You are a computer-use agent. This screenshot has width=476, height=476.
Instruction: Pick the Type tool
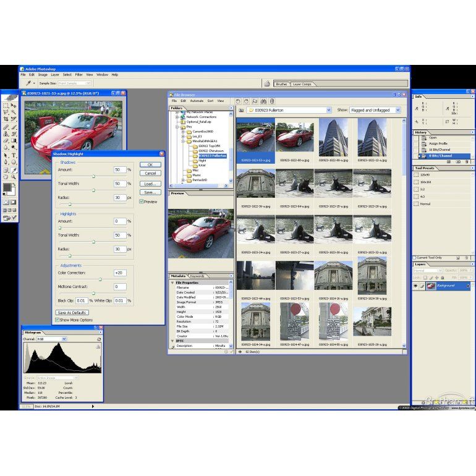coord(14,155)
